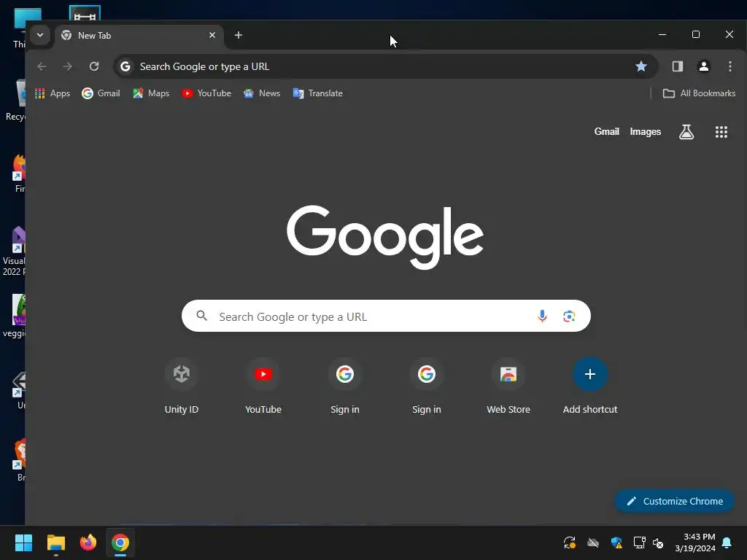This screenshot has height=560, width=747.
Task: Toggle the Chrome side panel
Action: click(678, 66)
